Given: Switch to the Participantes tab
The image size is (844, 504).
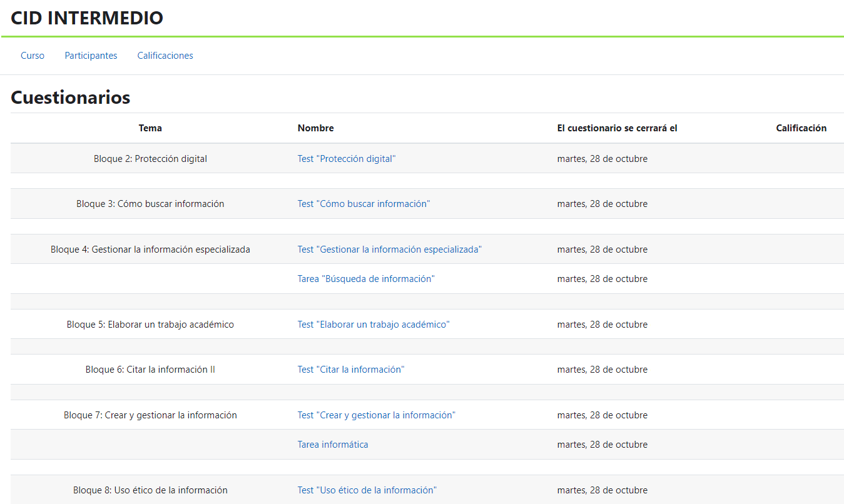Looking at the screenshot, I should click(x=91, y=56).
